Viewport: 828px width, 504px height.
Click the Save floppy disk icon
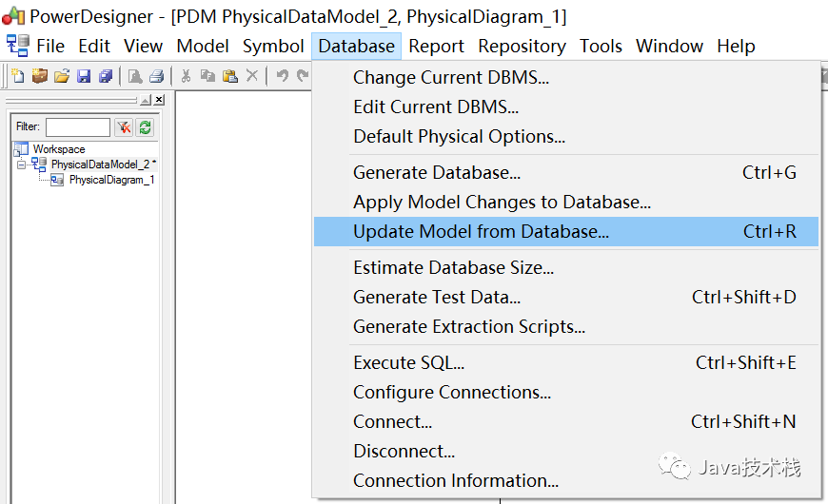pos(84,76)
